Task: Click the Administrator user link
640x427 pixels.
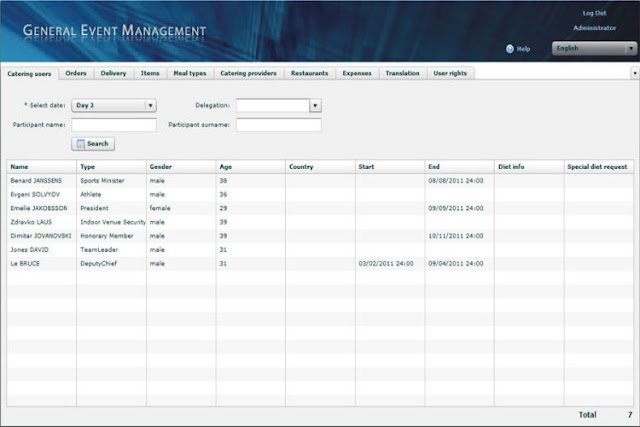Action: click(594, 28)
